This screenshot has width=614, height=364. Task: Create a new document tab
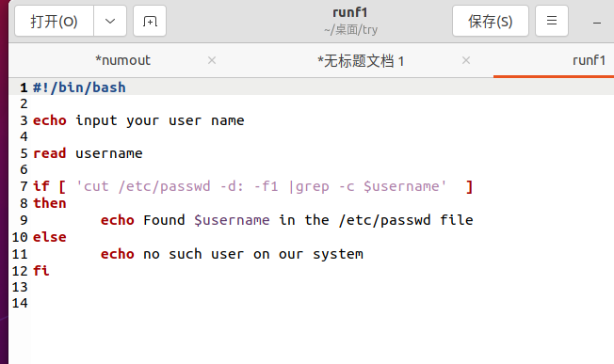tap(150, 21)
